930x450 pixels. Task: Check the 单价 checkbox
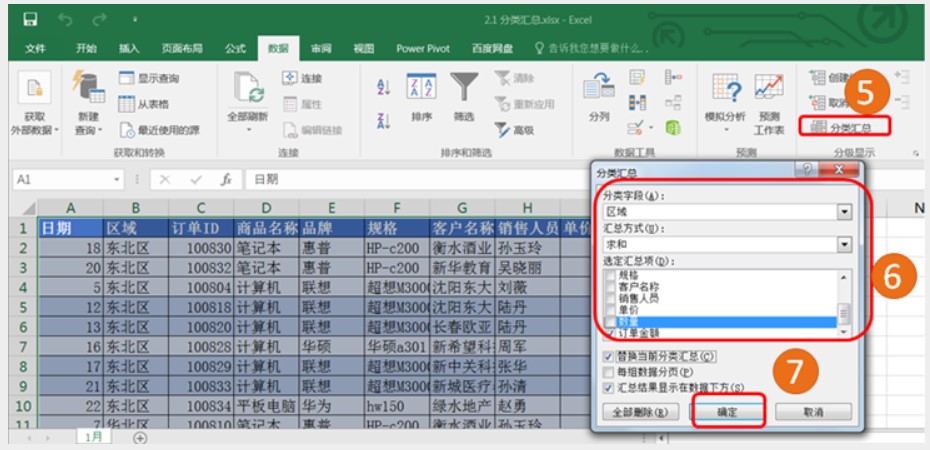[610, 309]
